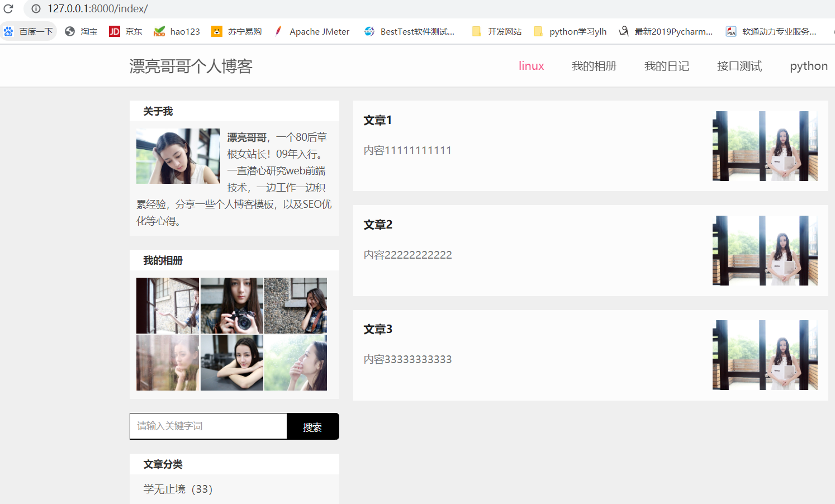This screenshot has height=504, width=835.
Task: Click the 我的相册 sidebar heading
Action: tap(163, 260)
